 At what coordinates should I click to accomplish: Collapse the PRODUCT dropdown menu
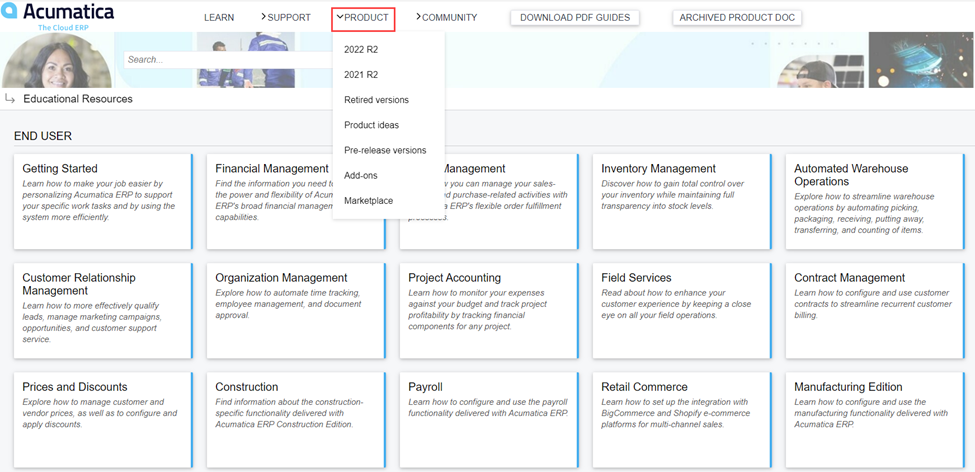(x=364, y=17)
